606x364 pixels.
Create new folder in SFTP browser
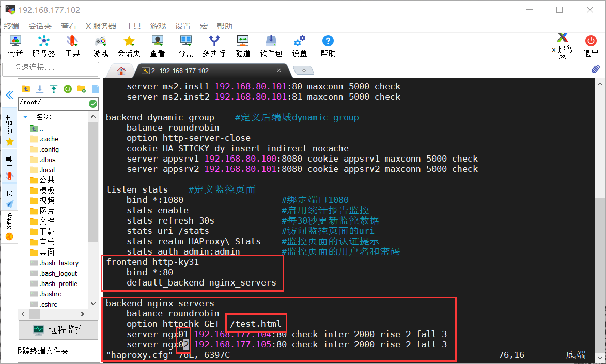pos(82,89)
